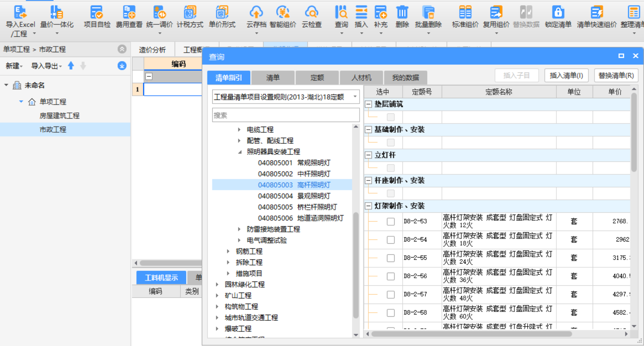Click the blue move-up arrow in left panel

[x=71, y=66]
